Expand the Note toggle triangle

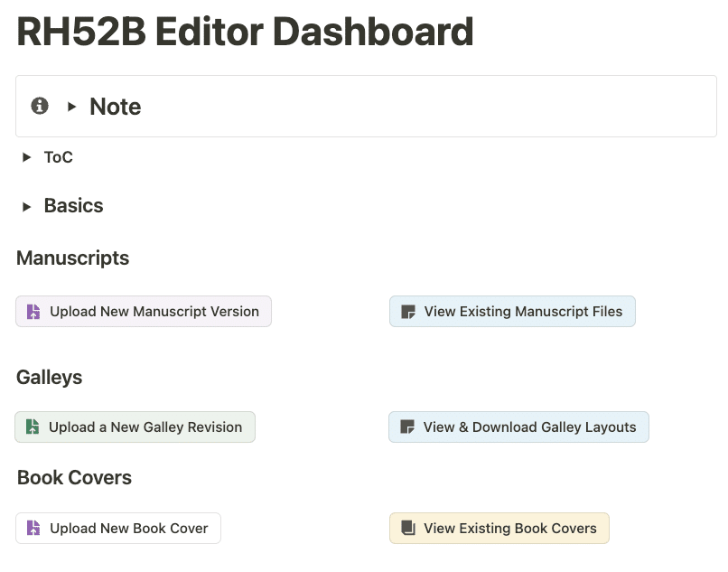point(71,107)
